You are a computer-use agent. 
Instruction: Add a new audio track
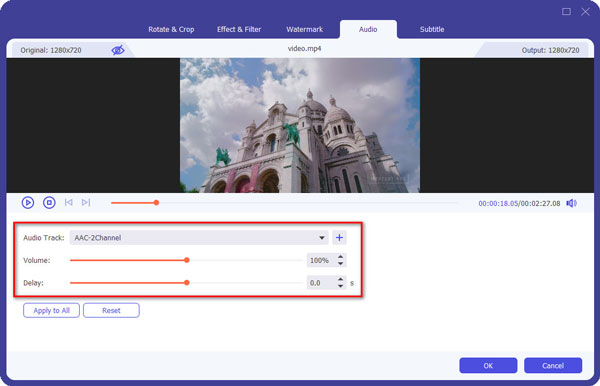click(339, 238)
